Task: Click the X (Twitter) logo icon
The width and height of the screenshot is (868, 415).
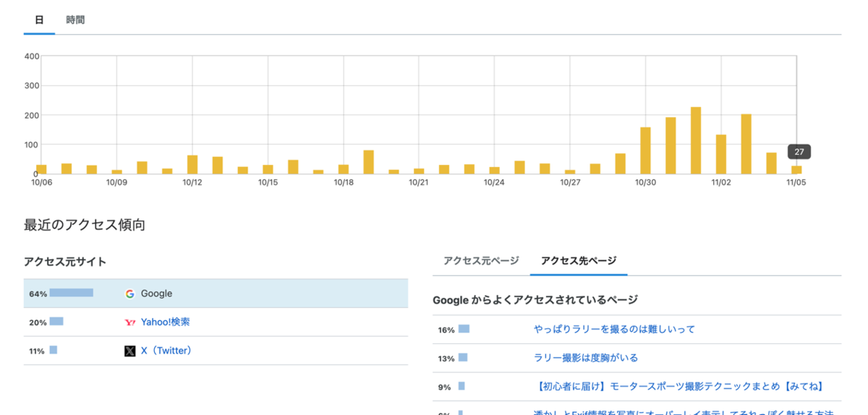Action: 130,351
